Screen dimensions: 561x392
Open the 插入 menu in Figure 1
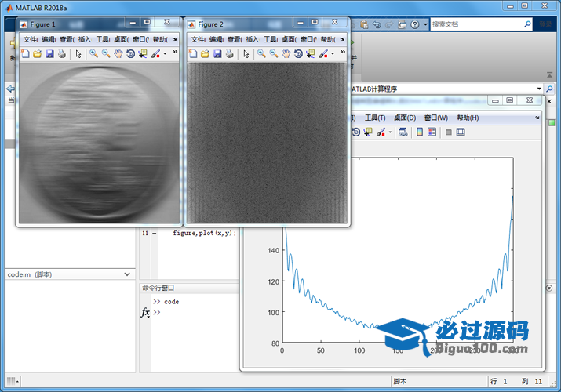(x=84, y=38)
